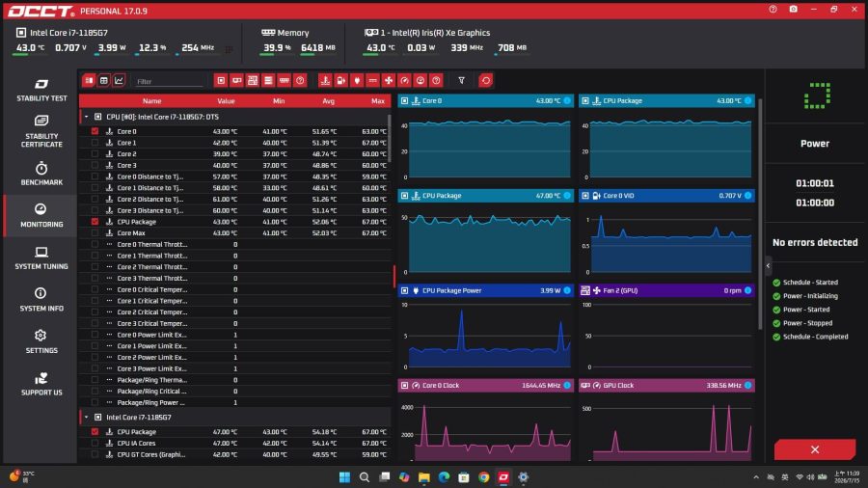This screenshot has width=868, height=488.
Task: Click the CPU Package Power graph header square icon
Action: [x=405, y=290]
